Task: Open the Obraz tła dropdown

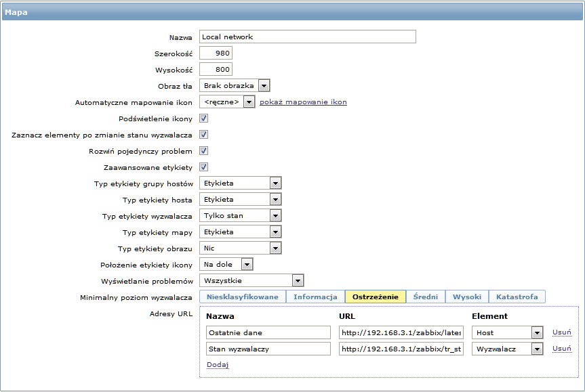Action: tap(235, 86)
